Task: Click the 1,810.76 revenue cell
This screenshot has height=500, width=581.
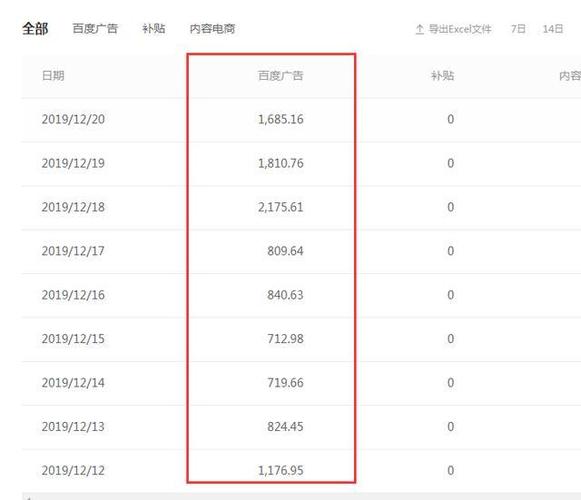Action: tap(280, 163)
